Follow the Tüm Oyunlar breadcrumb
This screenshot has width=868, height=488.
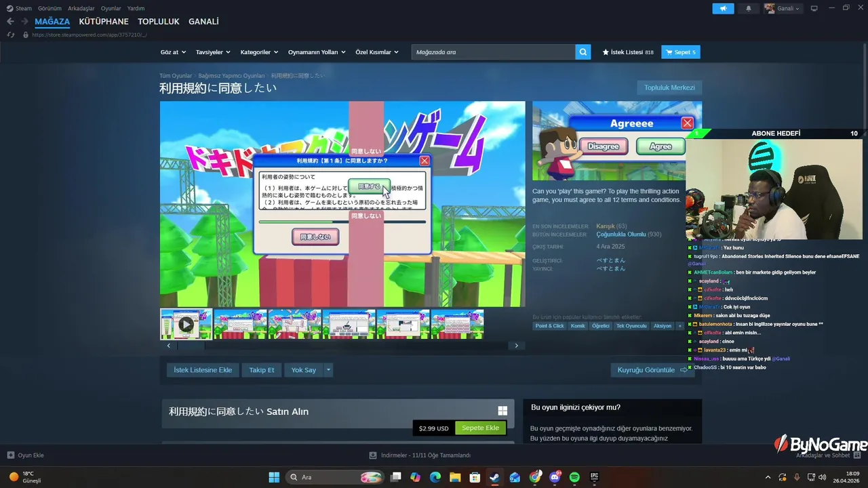(x=176, y=76)
